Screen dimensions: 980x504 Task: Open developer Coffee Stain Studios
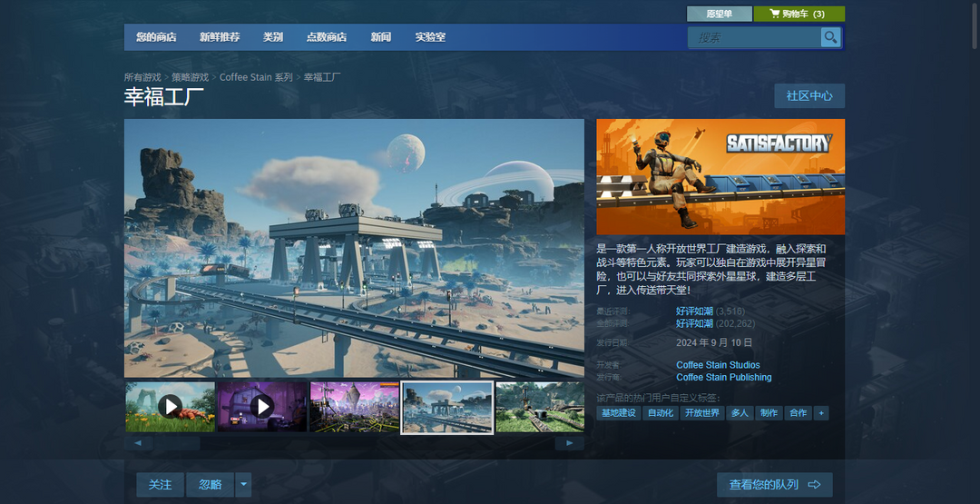[x=718, y=364]
